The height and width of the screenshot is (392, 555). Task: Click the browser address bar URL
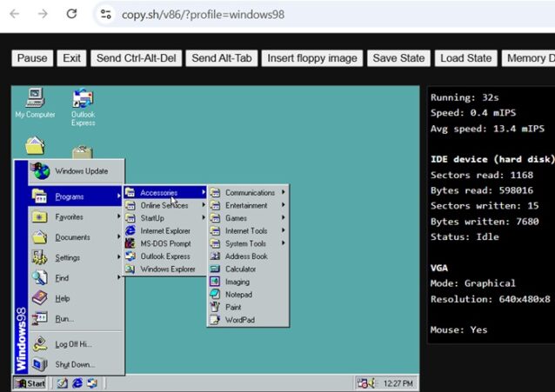coord(203,15)
